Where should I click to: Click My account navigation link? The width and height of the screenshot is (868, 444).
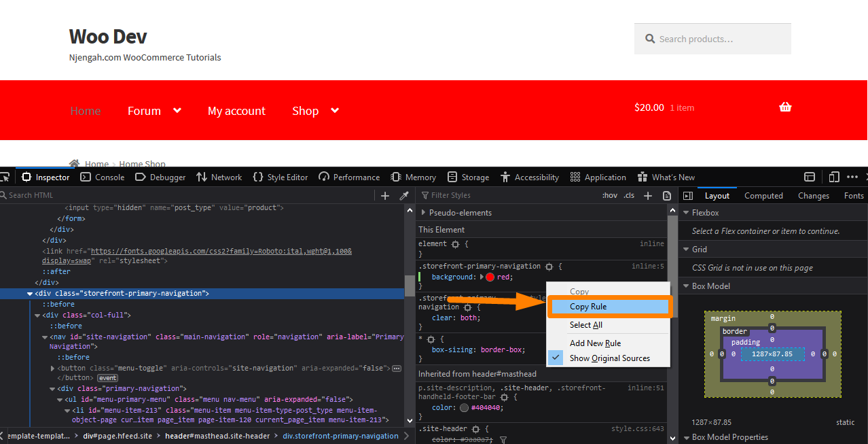tap(236, 111)
